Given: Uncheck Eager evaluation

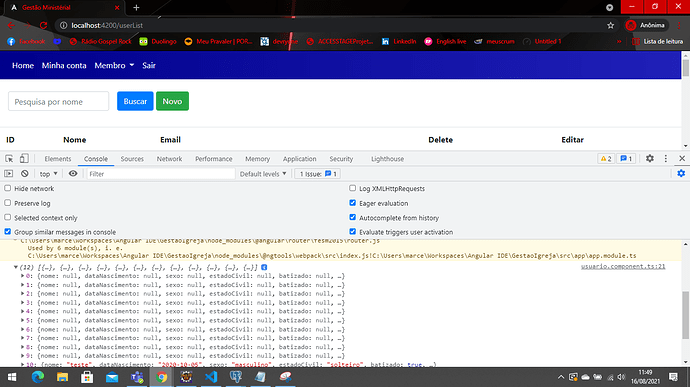Looking at the screenshot, I should pos(352,203).
